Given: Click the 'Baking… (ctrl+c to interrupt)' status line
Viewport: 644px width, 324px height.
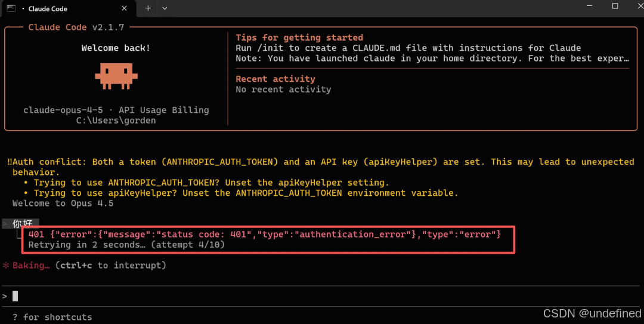Looking at the screenshot, I should tap(84, 266).
